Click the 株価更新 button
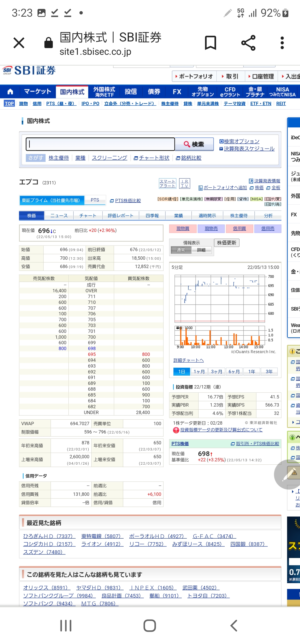This screenshot has height=644, width=300. [x=227, y=243]
